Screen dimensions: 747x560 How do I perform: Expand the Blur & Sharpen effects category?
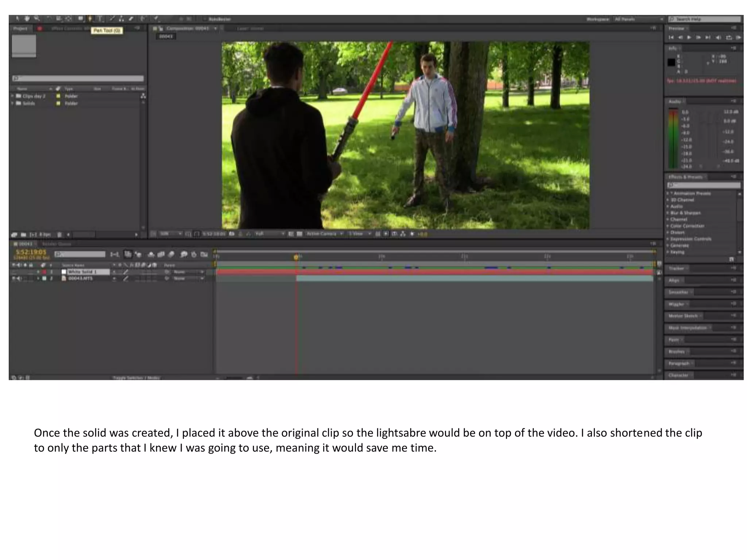click(668, 213)
